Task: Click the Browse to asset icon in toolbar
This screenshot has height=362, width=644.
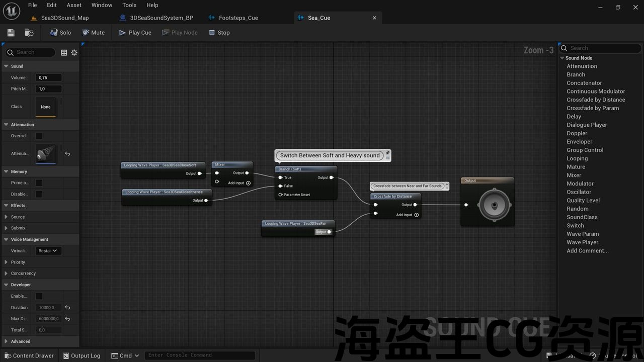Action: pyautogui.click(x=29, y=33)
